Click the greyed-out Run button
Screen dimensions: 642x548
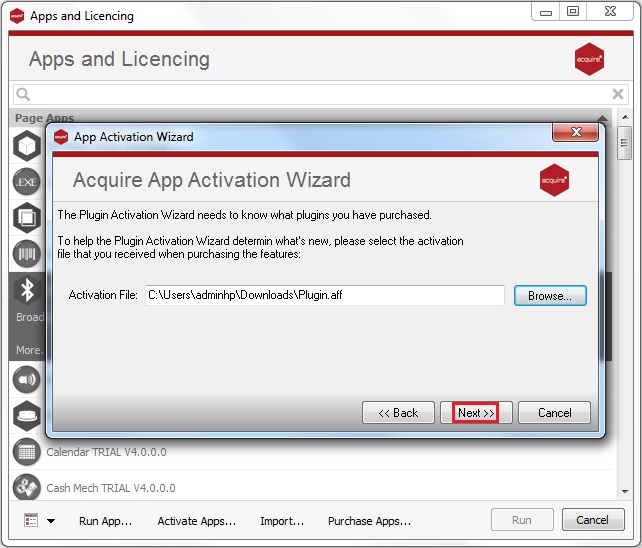point(522,520)
